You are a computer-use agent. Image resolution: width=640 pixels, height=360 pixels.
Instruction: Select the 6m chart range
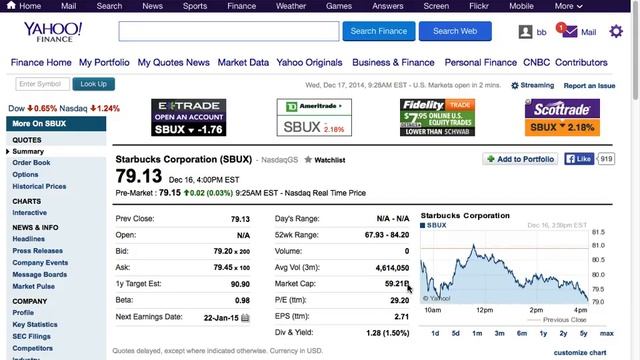[x=522, y=333]
